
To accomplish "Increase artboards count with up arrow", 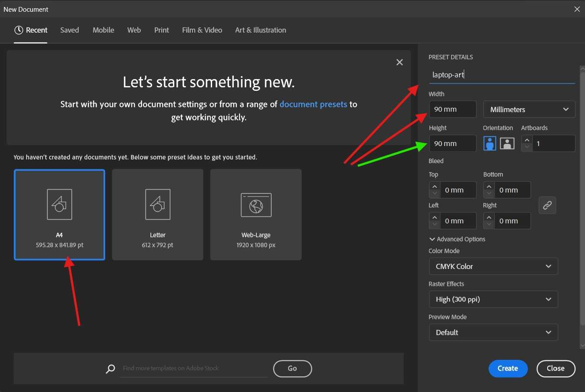I will pos(527,140).
